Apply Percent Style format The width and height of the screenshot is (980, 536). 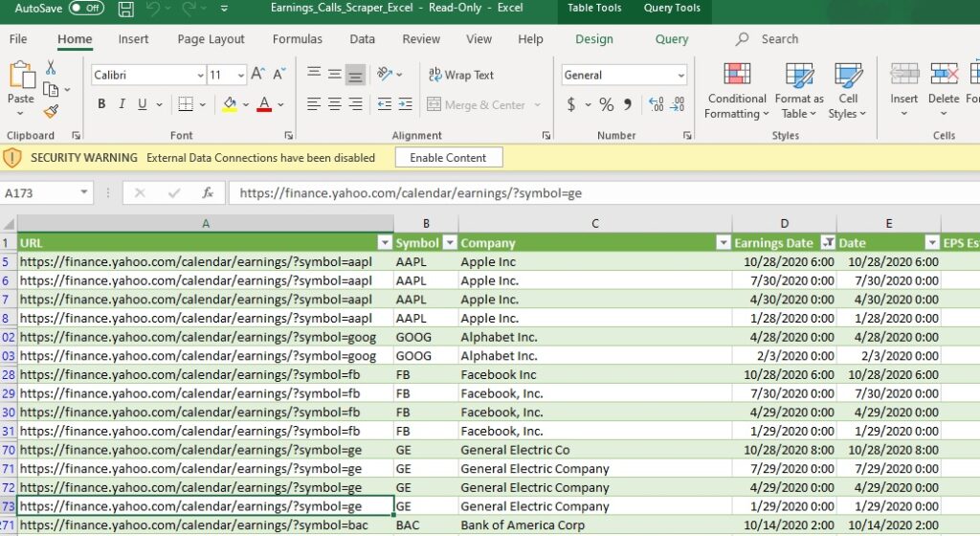tap(606, 104)
